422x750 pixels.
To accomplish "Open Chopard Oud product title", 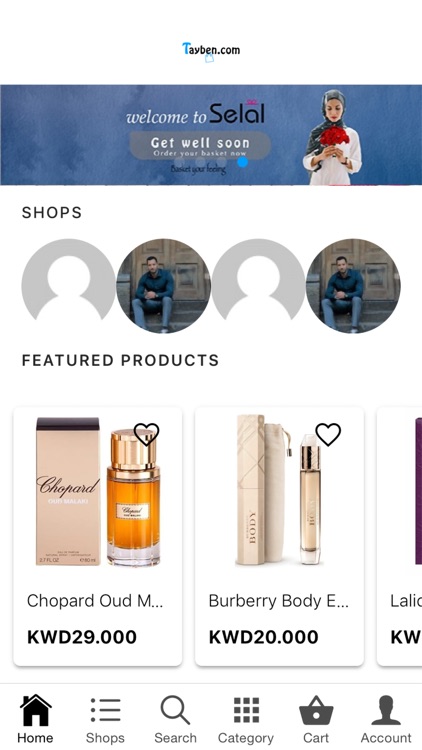I will pyautogui.click(x=95, y=601).
